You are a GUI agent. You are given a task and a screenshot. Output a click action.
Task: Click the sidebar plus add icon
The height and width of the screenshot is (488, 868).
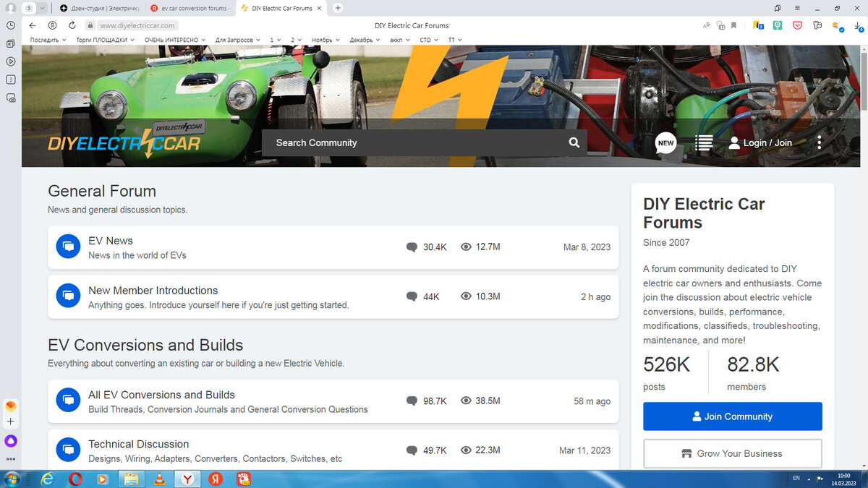coord(11,421)
